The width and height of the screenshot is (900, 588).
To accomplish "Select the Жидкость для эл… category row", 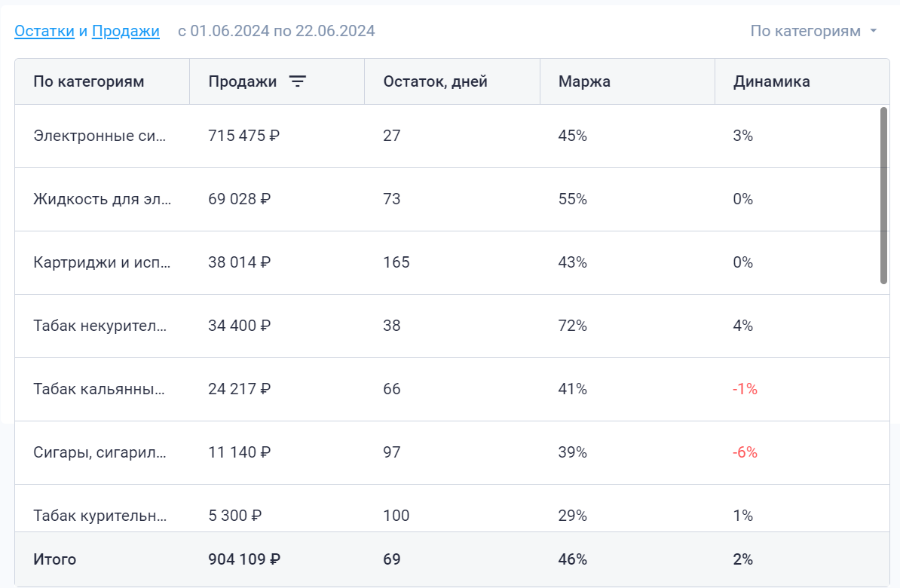I will pos(102,199).
